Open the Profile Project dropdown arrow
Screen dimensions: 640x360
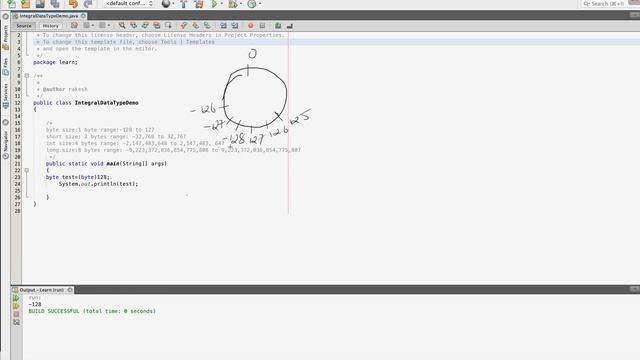pos(260,4)
